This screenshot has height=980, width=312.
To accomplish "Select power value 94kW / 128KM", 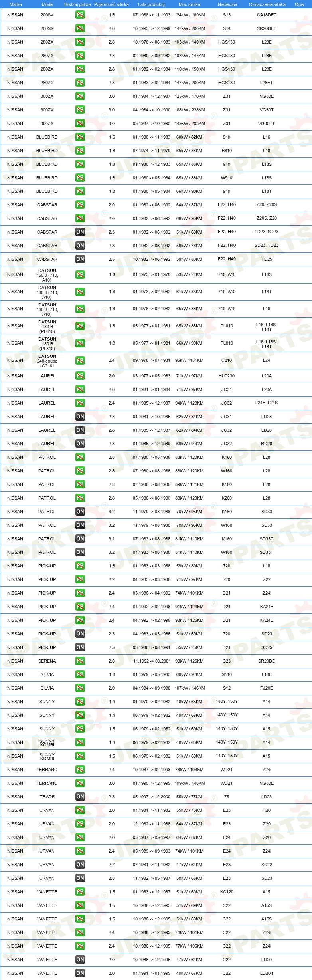I will 190,403.
